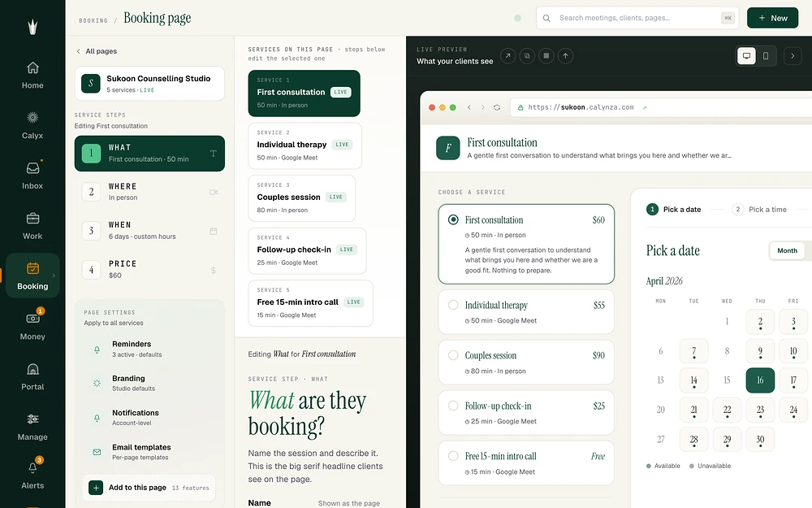This screenshot has width=812, height=508.
Task: Go to Pick a time step
Action: click(x=759, y=210)
